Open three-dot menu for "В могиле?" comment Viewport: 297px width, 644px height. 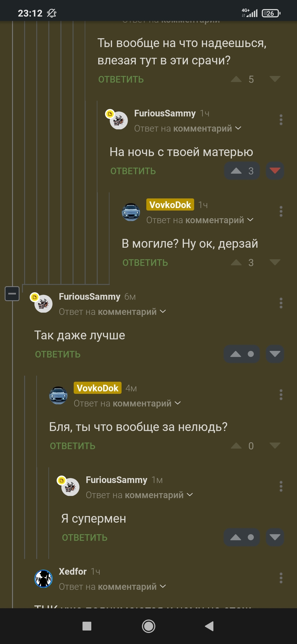[281, 211]
